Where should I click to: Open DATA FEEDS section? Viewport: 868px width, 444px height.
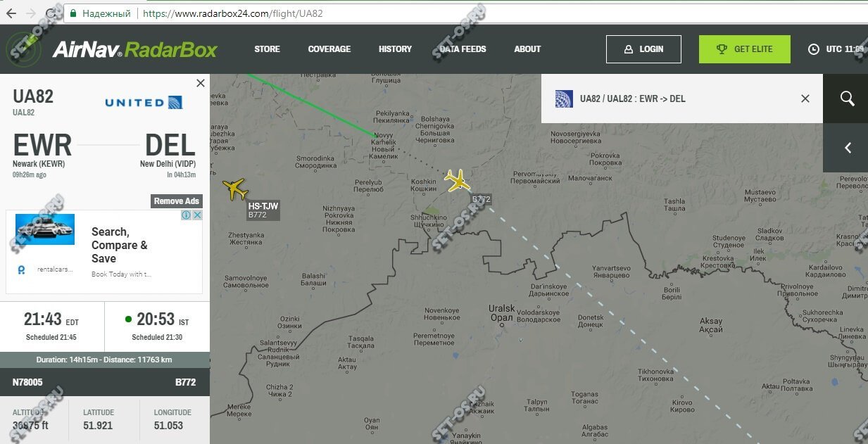463,49
